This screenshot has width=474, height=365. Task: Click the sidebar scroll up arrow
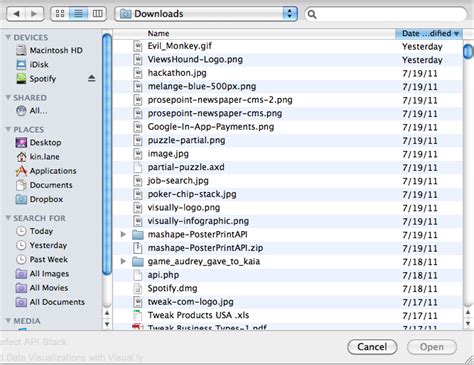(x=107, y=313)
